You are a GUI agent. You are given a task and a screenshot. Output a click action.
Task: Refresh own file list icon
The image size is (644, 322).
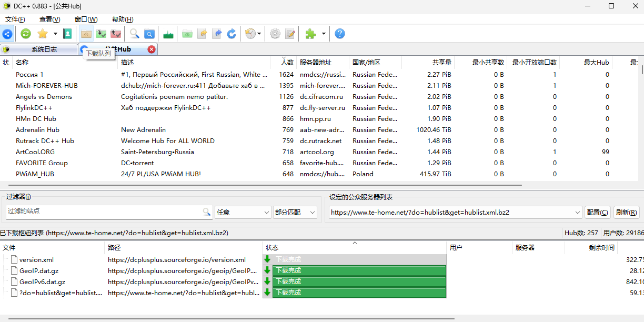pos(232,34)
